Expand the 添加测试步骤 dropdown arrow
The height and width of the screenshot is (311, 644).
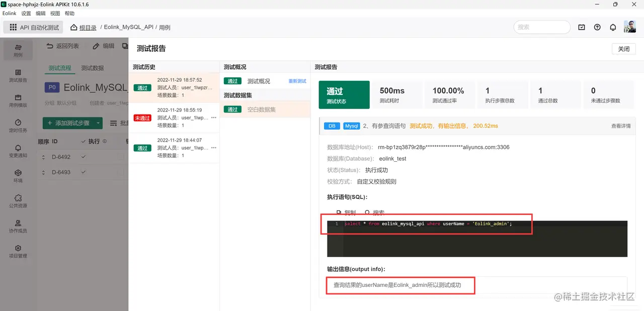(x=98, y=123)
